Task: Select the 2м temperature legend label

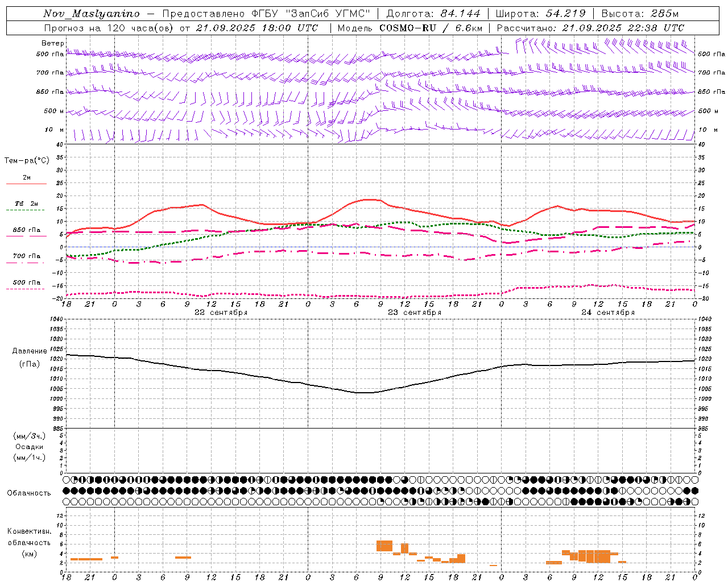Action: pos(27,177)
